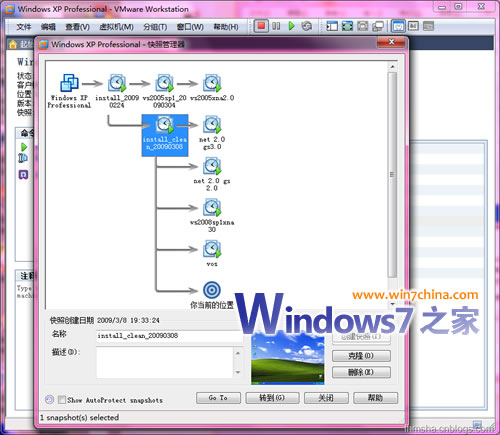Click the Go To button
The width and height of the screenshot is (500, 435).
218,398
